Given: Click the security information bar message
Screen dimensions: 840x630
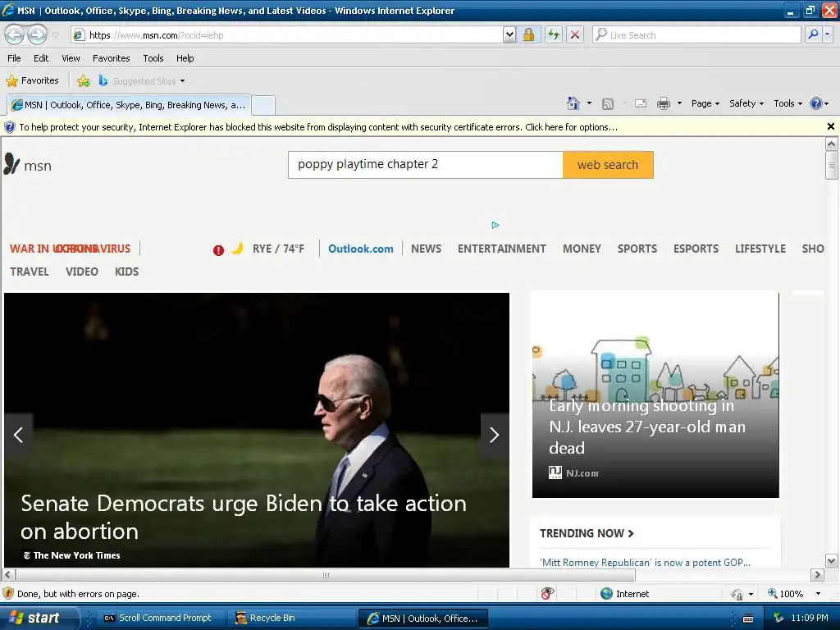Looking at the screenshot, I should (x=318, y=127).
